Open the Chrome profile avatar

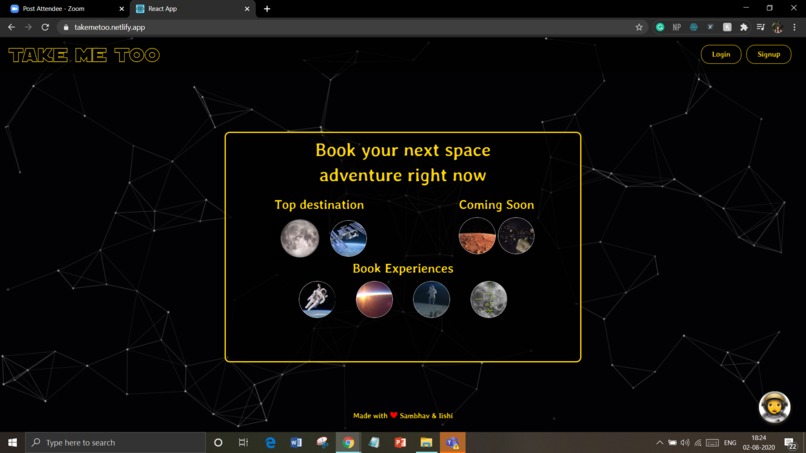tap(777, 27)
